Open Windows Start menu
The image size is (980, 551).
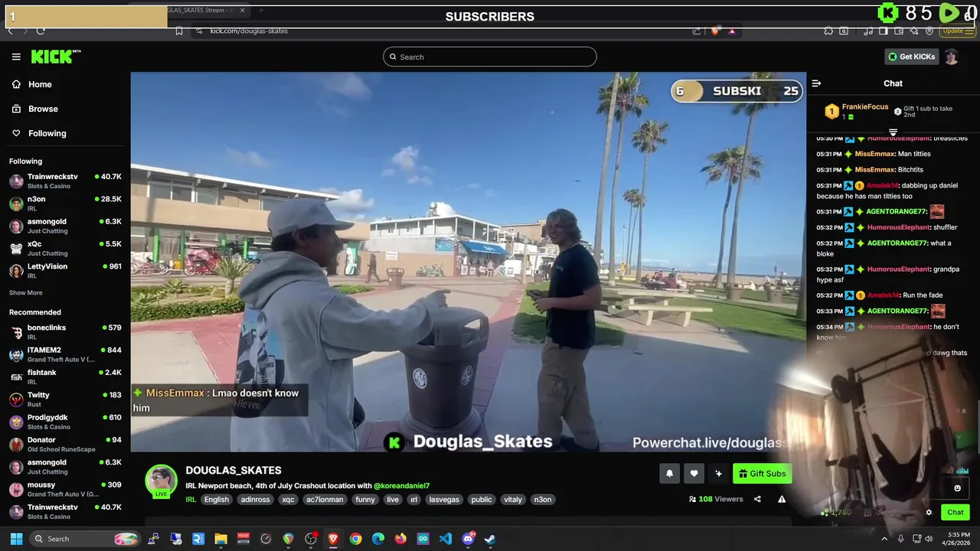(x=16, y=539)
